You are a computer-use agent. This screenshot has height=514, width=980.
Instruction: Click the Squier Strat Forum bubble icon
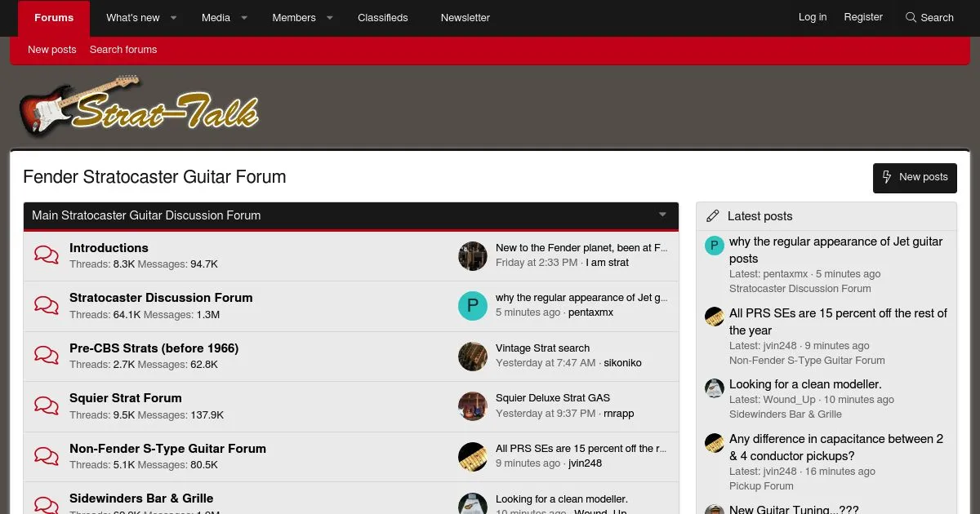tap(47, 405)
